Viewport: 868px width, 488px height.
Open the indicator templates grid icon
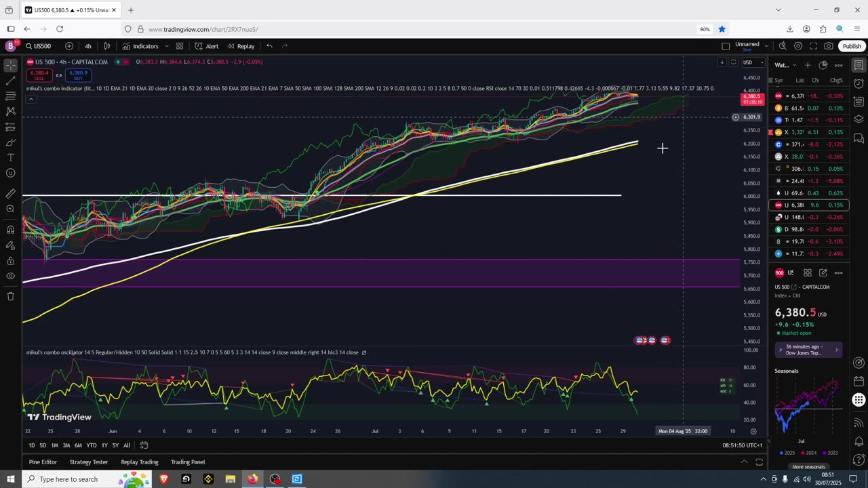pos(180,46)
